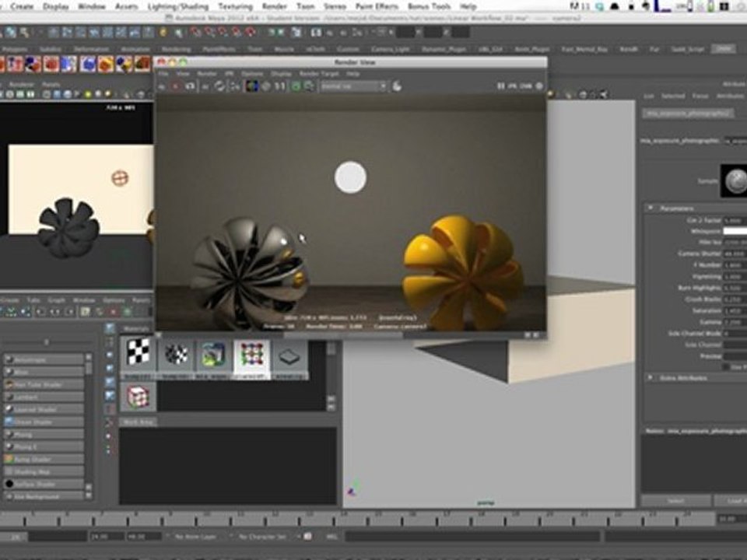Click the Gamma value field
This screenshot has width=747, height=560.
[735, 322]
